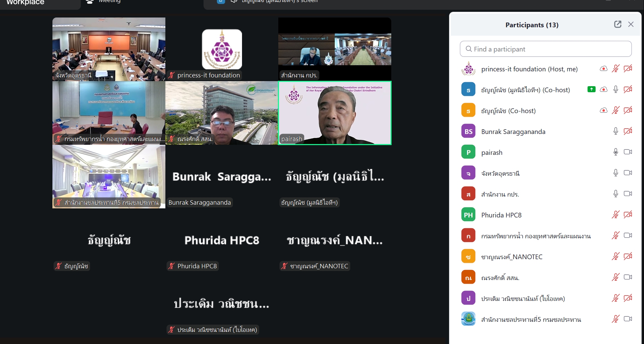Click recording icon next to princess-it foundation
Image resolution: width=644 pixels, height=344 pixels.
[x=603, y=69]
